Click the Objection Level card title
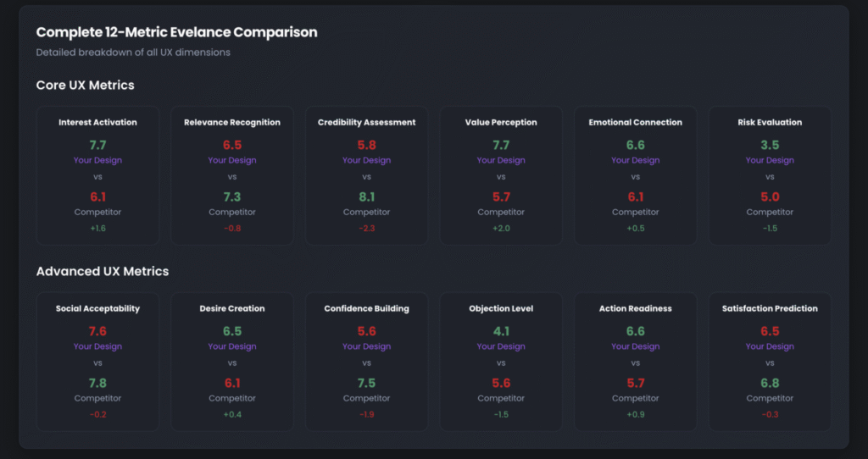This screenshot has height=459, width=868. pos(501,309)
